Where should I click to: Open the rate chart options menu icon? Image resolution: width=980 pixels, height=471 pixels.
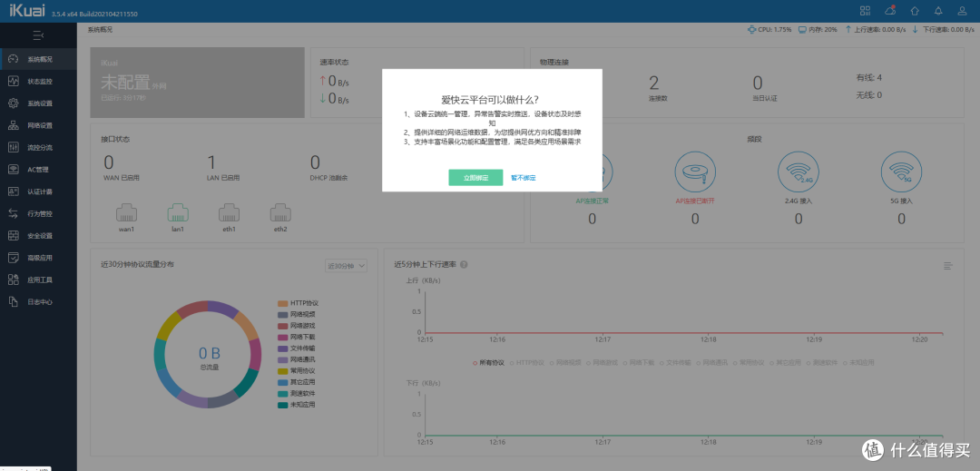pyautogui.click(x=948, y=266)
